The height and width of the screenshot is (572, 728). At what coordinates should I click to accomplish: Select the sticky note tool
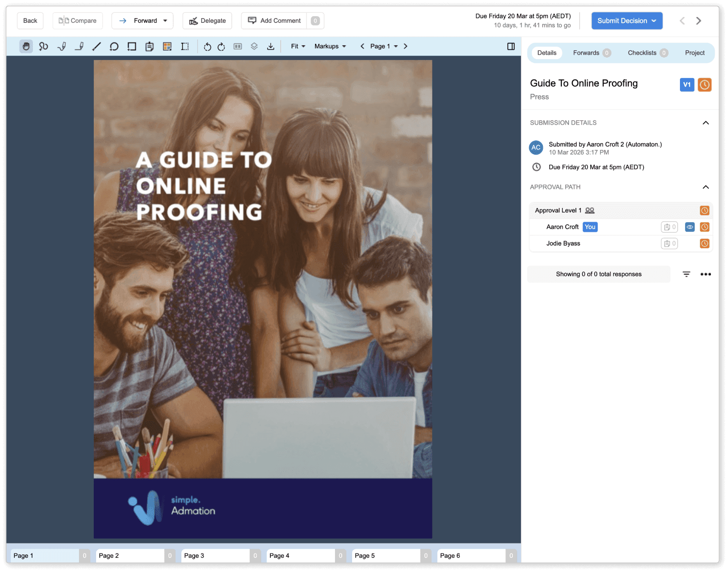149,46
